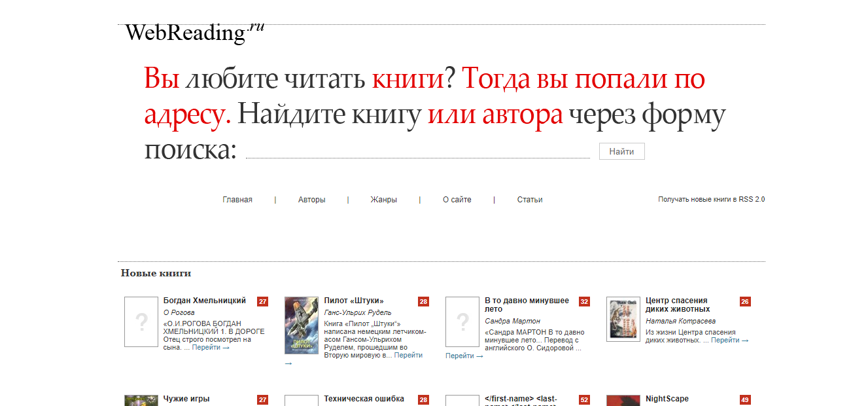Select the 27 badge beside Богдан Хмельницкий
868x406 pixels.
[x=262, y=302]
